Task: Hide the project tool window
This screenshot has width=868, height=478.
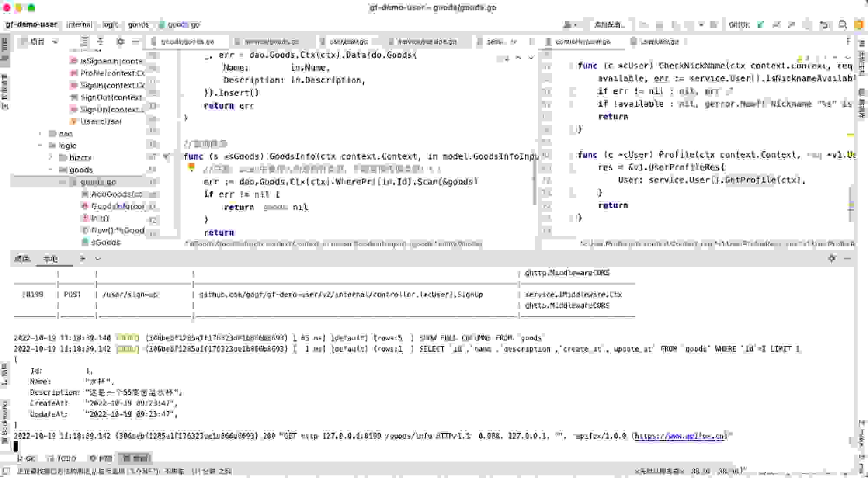Action: (136, 42)
